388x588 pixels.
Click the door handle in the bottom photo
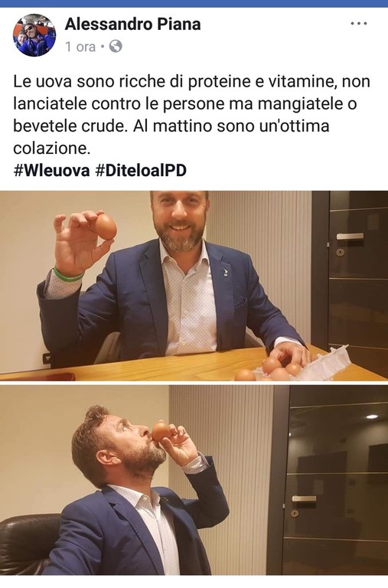[x=304, y=498]
